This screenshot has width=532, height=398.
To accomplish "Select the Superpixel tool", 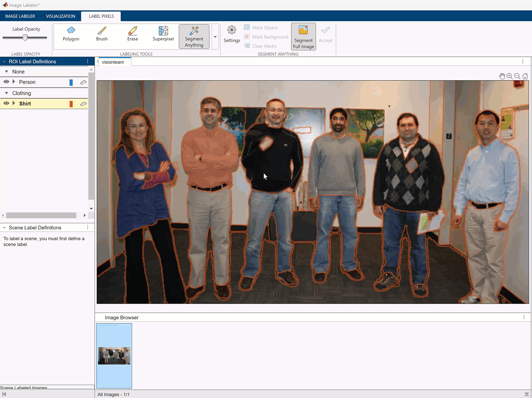I will [163, 34].
